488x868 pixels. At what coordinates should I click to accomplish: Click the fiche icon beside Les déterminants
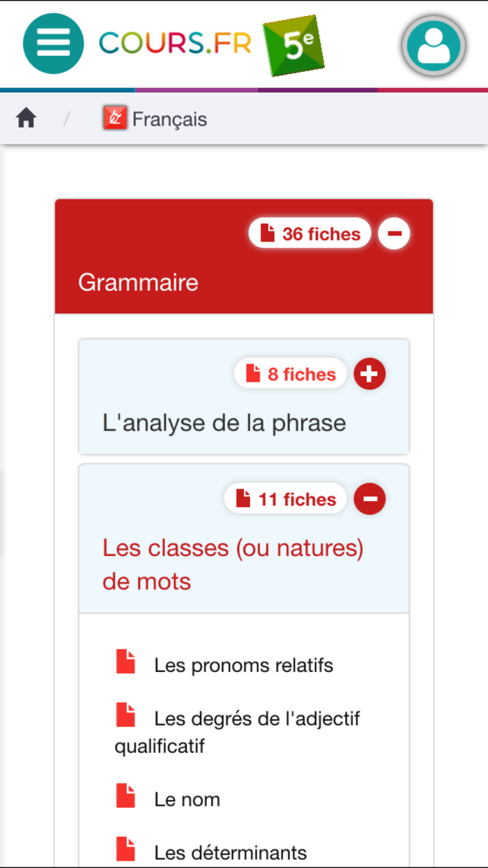point(125,848)
